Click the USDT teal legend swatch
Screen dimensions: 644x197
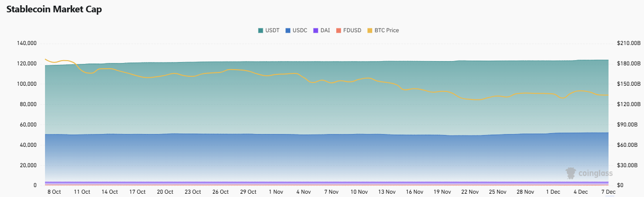coord(260,30)
